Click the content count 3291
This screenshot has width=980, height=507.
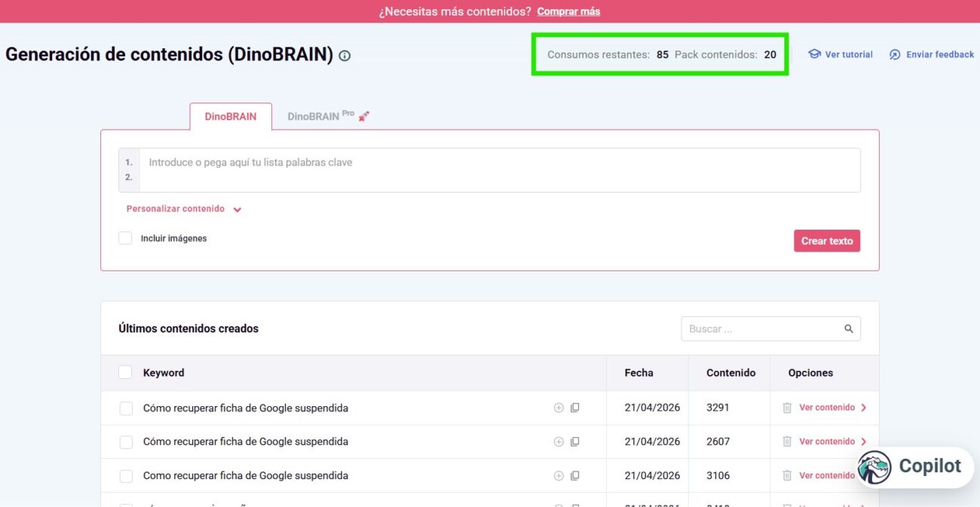pos(718,408)
